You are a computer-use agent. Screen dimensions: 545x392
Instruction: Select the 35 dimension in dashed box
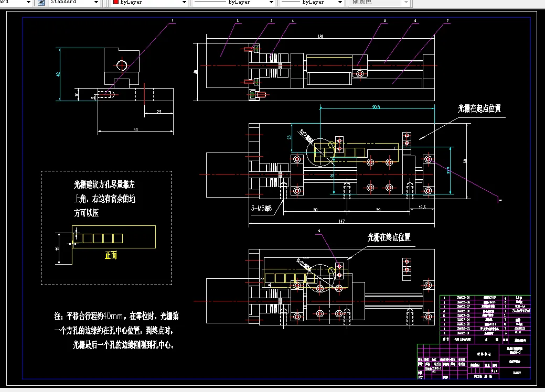point(57,248)
